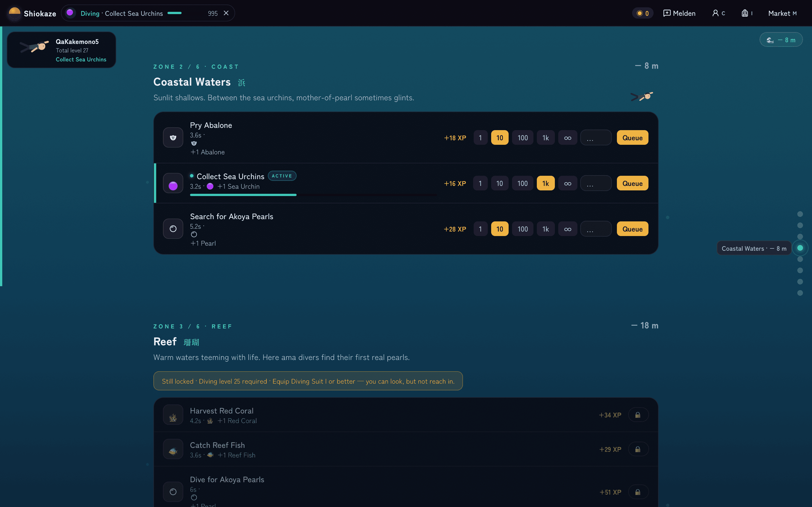
Task: Click the purple Sea Urchin action icon
Action: 173,183
